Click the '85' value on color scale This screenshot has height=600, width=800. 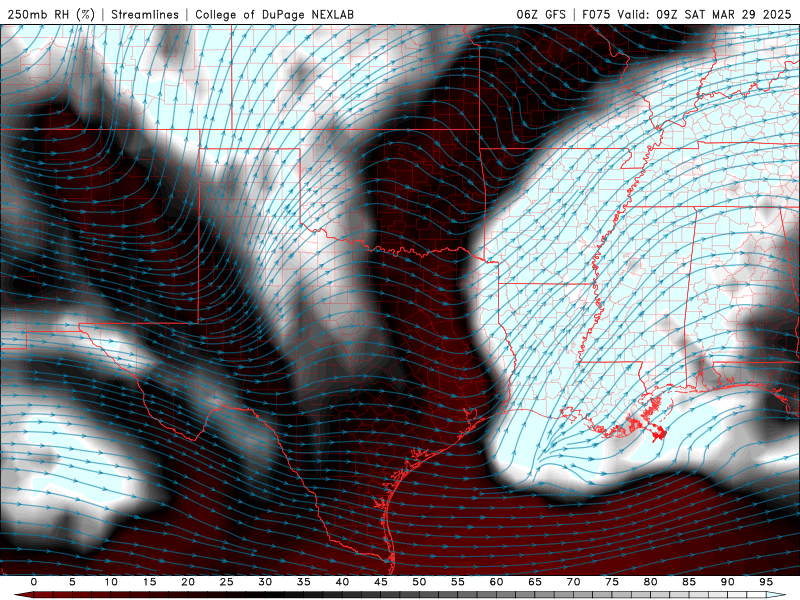point(689,582)
